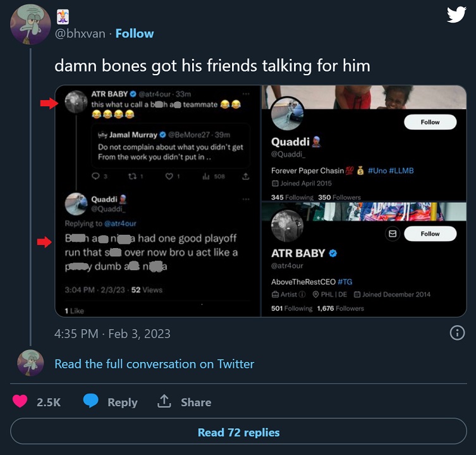Open the Squidward profile avatar at top

point(30,25)
